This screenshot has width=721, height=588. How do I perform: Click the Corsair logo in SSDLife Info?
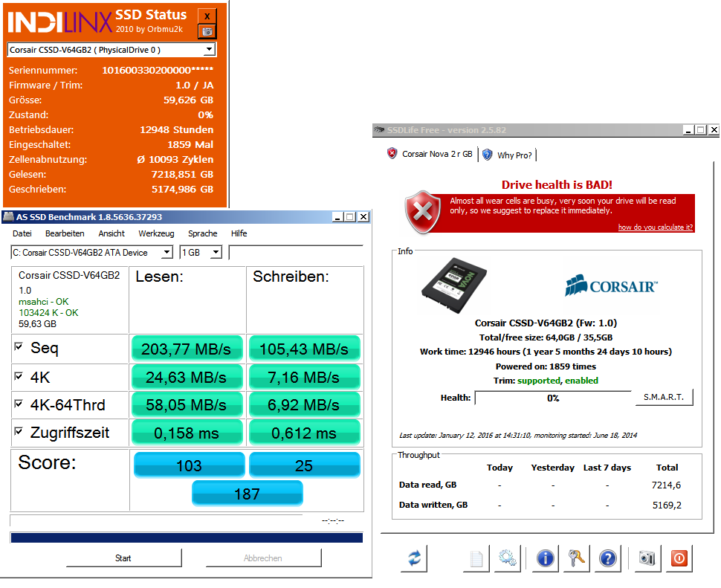coord(611,285)
